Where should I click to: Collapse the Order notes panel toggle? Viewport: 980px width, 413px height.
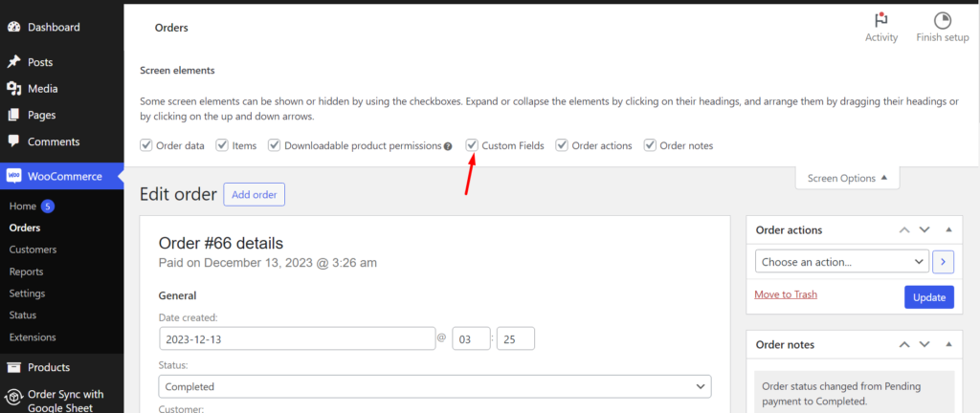[x=948, y=344]
